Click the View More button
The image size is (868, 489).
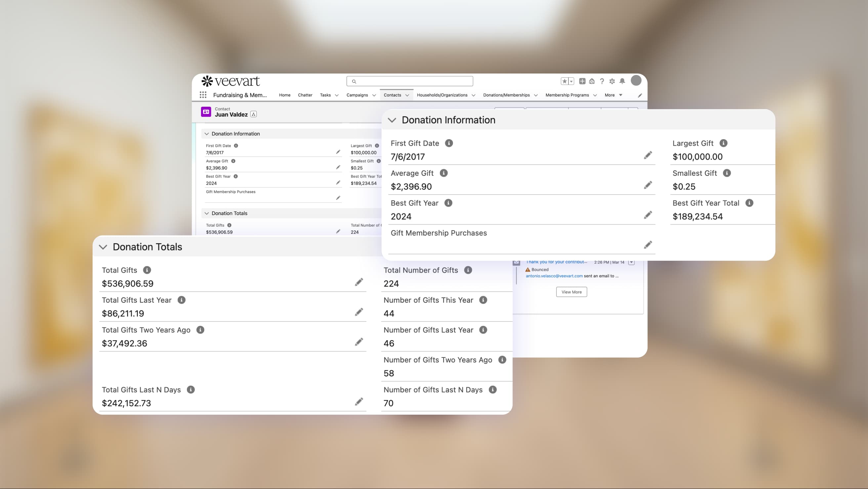point(571,292)
